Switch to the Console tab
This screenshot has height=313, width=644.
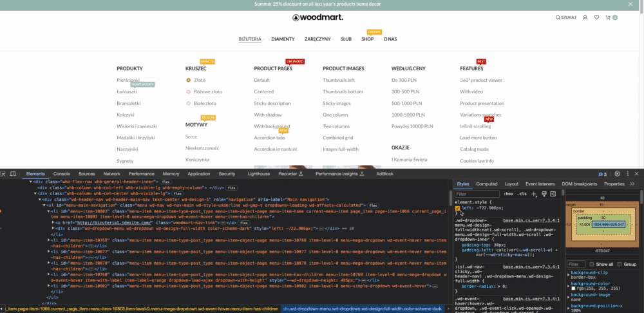(x=62, y=174)
